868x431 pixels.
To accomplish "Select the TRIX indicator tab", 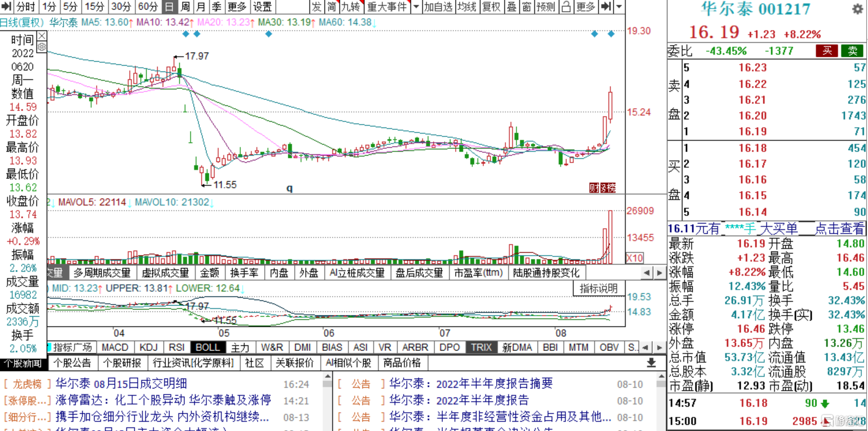I will [481, 347].
